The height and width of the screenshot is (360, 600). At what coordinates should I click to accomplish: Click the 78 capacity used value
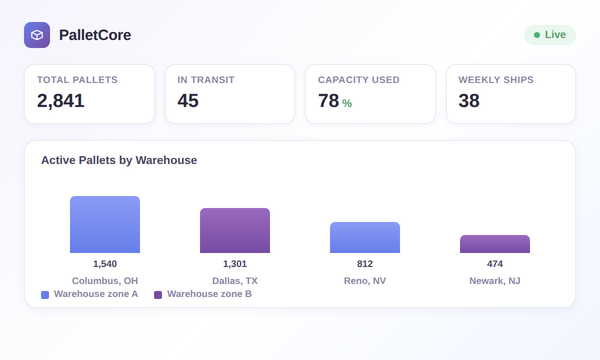tap(328, 101)
